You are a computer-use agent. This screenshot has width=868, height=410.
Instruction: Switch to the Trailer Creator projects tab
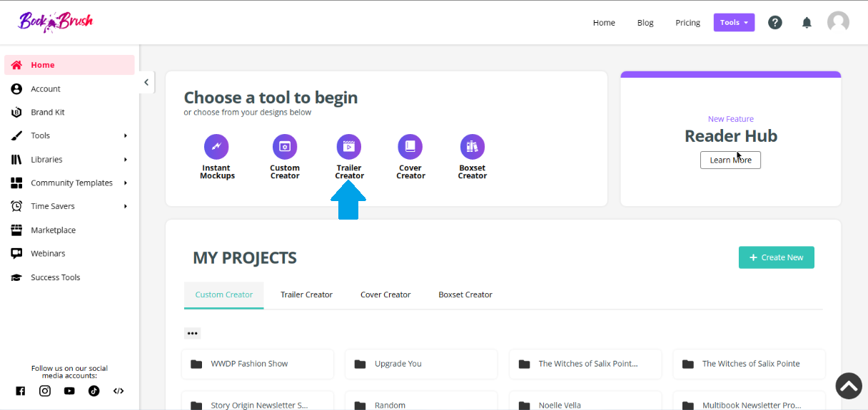pyautogui.click(x=306, y=294)
